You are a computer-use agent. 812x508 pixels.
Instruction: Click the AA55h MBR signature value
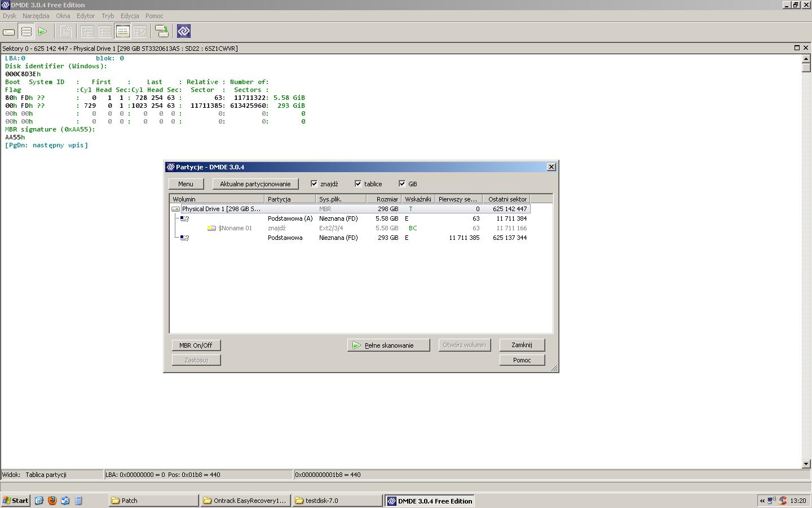(x=15, y=137)
